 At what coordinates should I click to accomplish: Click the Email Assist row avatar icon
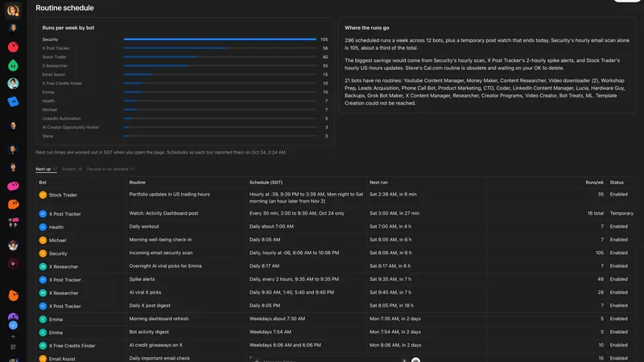pos(43,358)
